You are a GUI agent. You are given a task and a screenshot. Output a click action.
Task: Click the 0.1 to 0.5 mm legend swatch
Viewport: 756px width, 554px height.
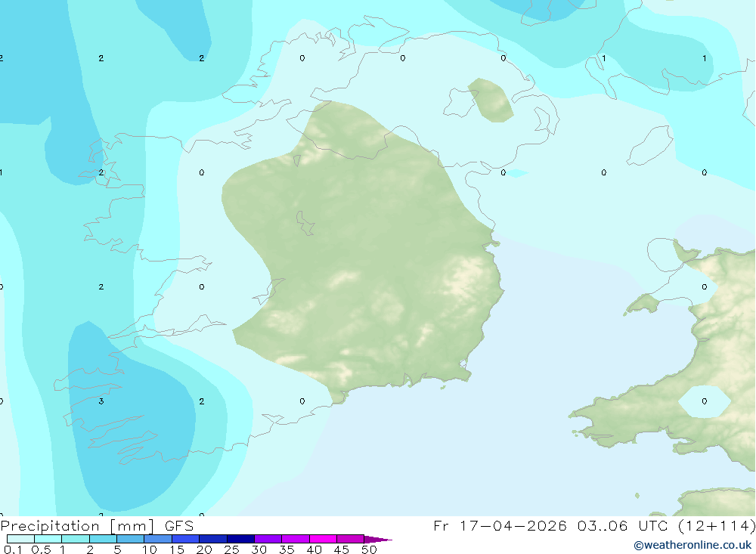[x=20, y=539]
